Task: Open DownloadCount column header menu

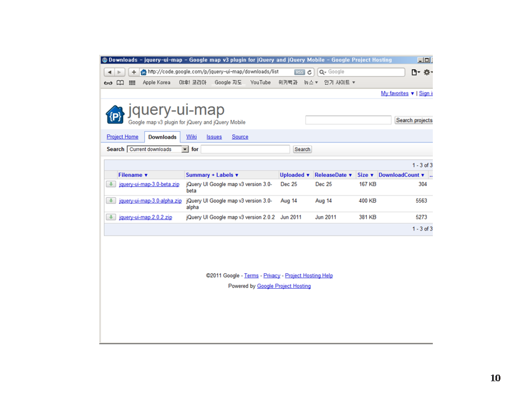Action: 401,175
